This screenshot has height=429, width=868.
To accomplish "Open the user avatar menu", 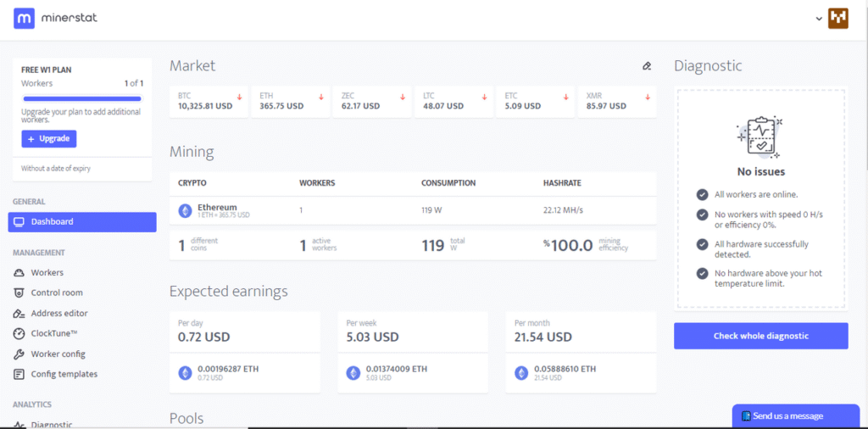I will 837,17.
